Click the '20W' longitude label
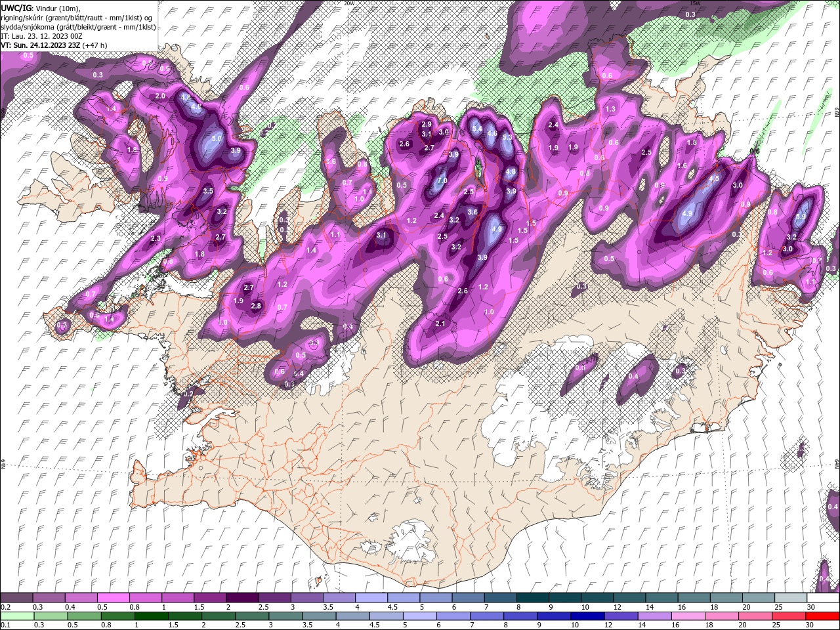This screenshot has height=630, width=840. [x=349, y=3]
